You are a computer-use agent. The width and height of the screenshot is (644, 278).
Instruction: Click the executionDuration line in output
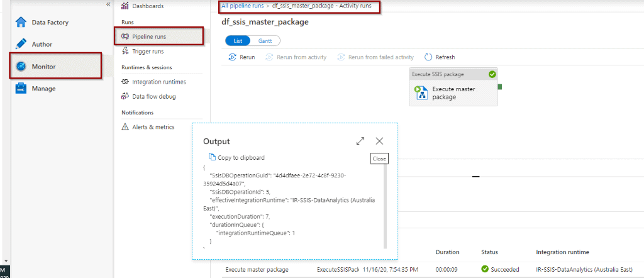coord(240,216)
